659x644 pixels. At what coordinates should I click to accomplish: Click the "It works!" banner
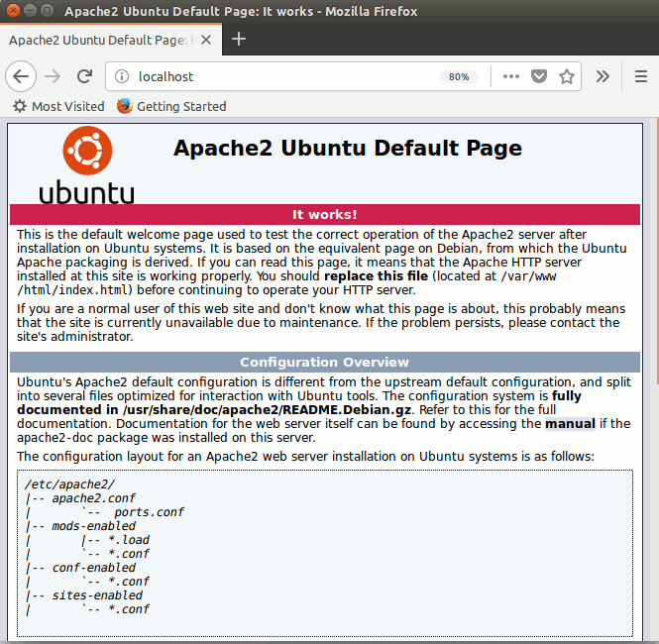[x=325, y=214]
